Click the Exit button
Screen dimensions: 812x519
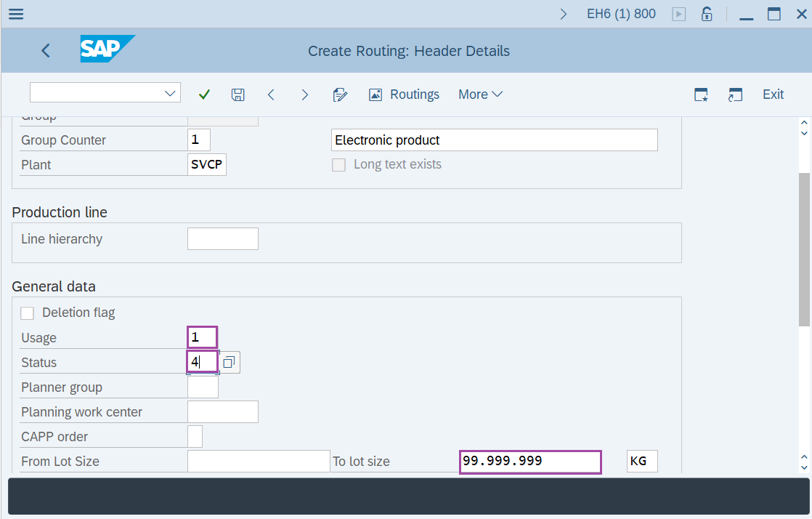(773, 94)
